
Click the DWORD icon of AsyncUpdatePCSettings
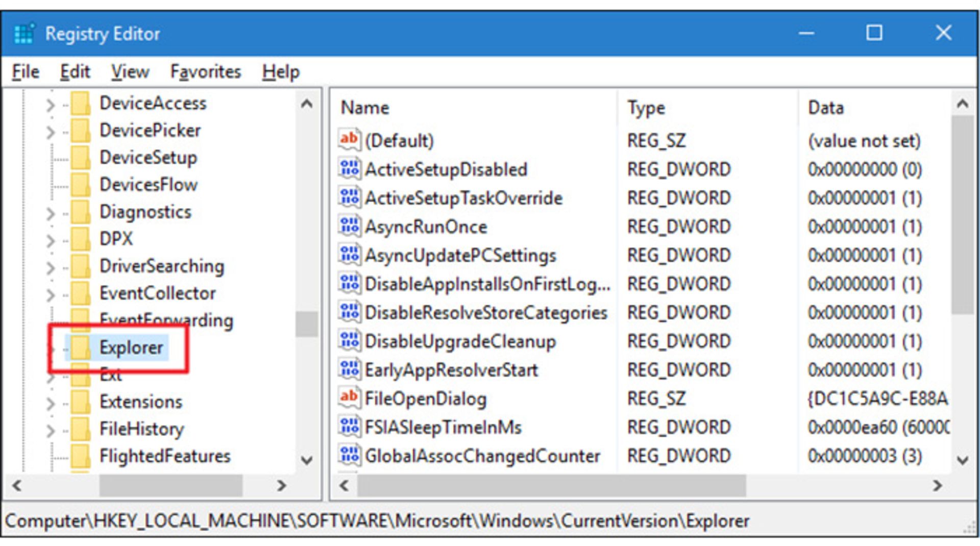pyautogui.click(x=350, y=254)
